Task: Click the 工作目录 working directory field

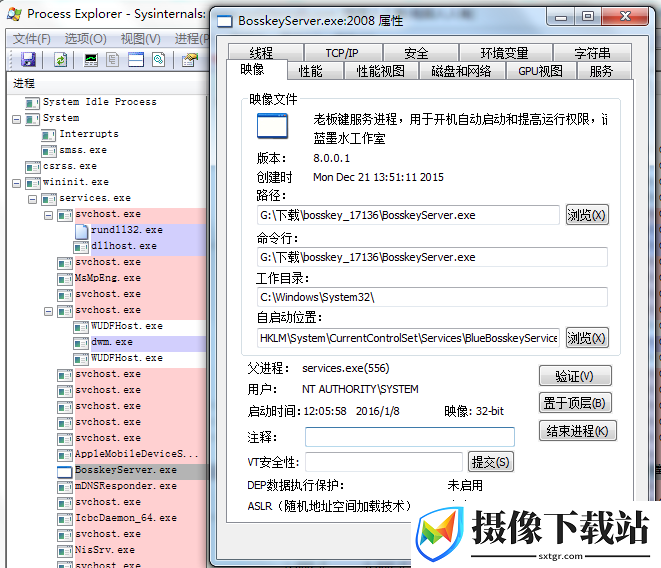Action: pyautogui.click(x=432, y=297)
